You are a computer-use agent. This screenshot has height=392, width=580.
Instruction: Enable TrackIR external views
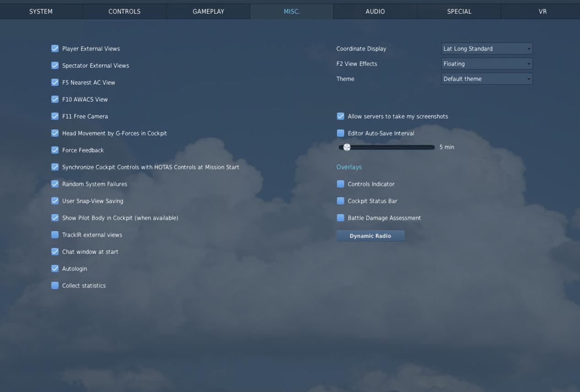(x=55, y=235)
